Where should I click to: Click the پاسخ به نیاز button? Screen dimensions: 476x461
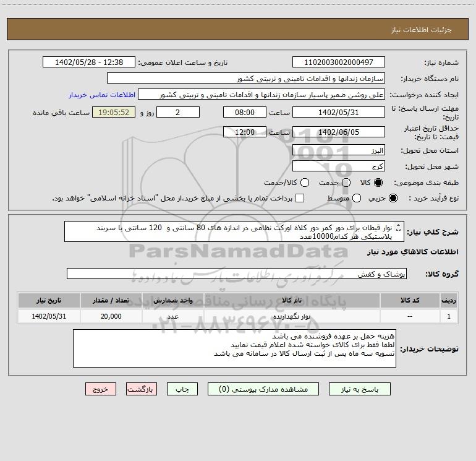359,389
